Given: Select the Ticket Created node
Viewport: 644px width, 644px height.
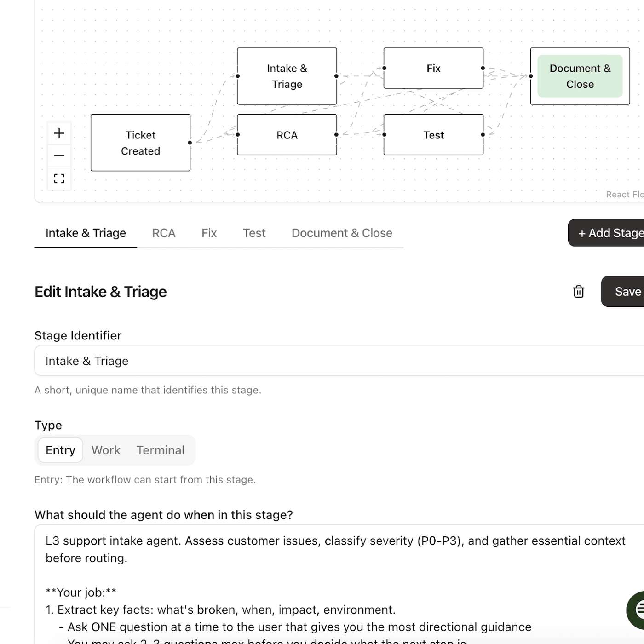Looking at the screenshot, I should 140,143.
